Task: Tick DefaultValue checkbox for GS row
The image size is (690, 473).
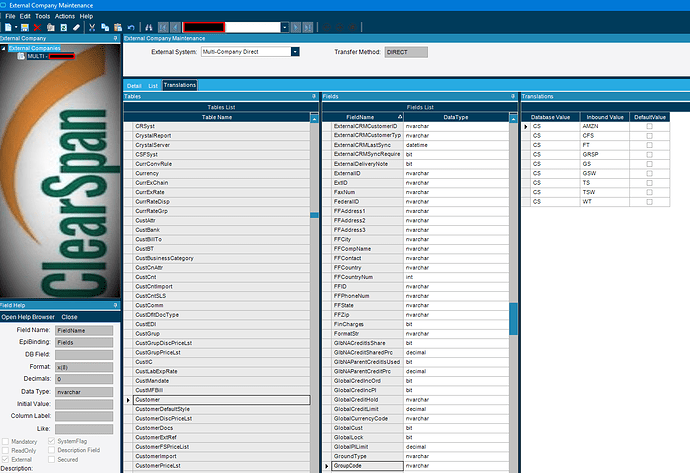Action: pyautogui.click(x=649, y=164)
